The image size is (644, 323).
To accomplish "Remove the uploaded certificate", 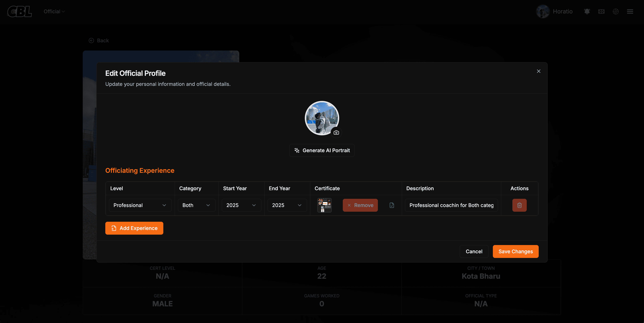I will (360, 205).
